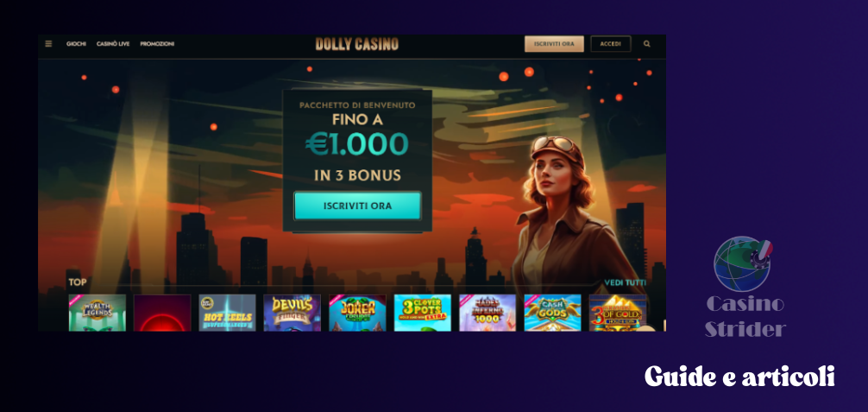Image resolution: width=868 pixels, height=412 pixels.
Task: Open the Casinò Live menu item
Action: pyautogui.click(x=113, y=44)
